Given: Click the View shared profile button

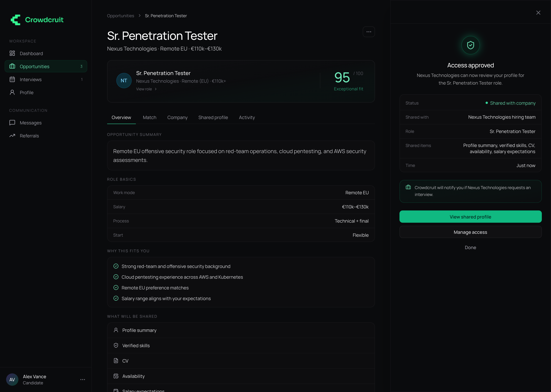Looking at the screenshot, I should tap(470, 217).
